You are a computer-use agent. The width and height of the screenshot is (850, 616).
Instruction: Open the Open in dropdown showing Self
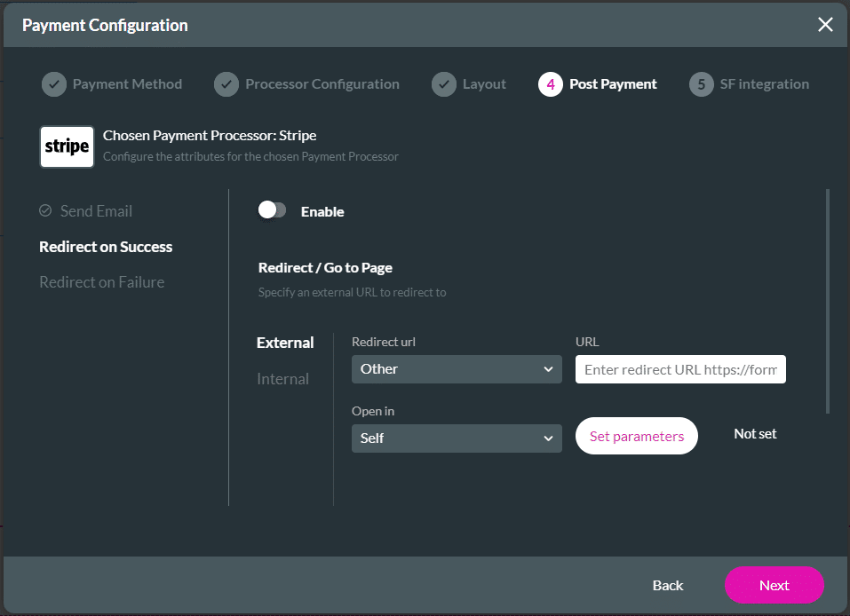tap(457, 438)
